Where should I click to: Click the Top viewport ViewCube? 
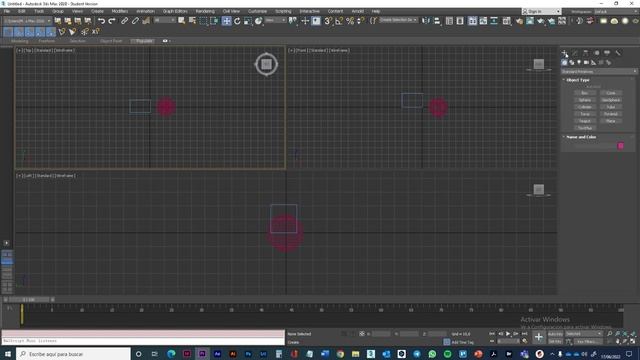point(267,64)
